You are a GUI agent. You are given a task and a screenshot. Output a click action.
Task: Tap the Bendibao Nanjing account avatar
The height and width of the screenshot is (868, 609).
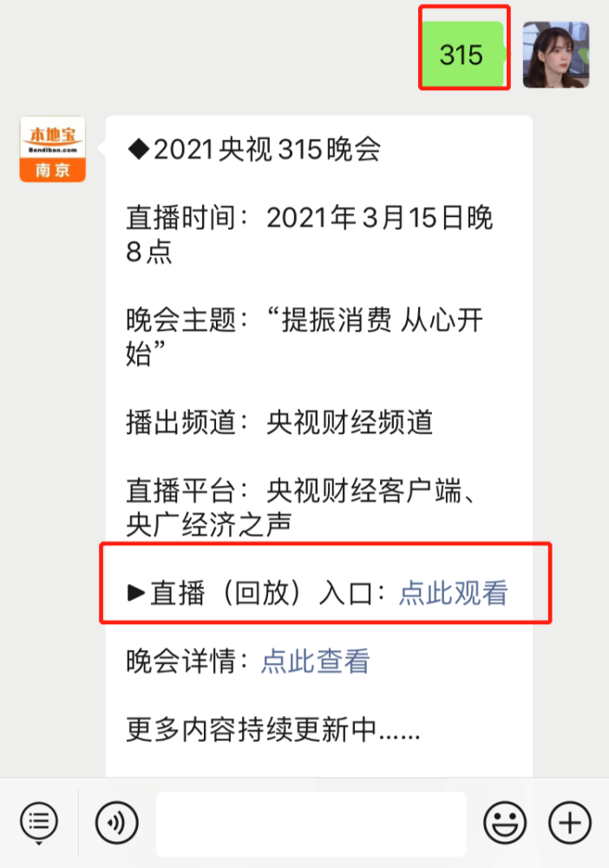pyautogui.click(x=53, y=149)
